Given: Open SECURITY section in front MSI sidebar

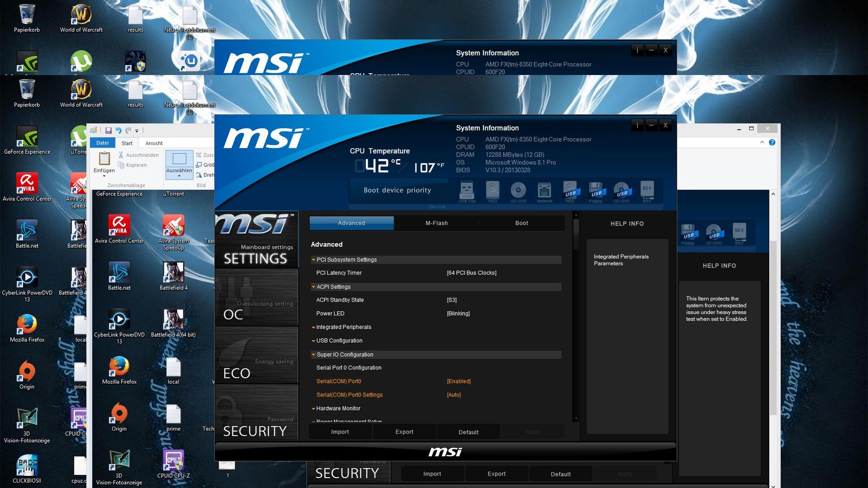Looking at the screenshot, I should (x=256, y=413).
